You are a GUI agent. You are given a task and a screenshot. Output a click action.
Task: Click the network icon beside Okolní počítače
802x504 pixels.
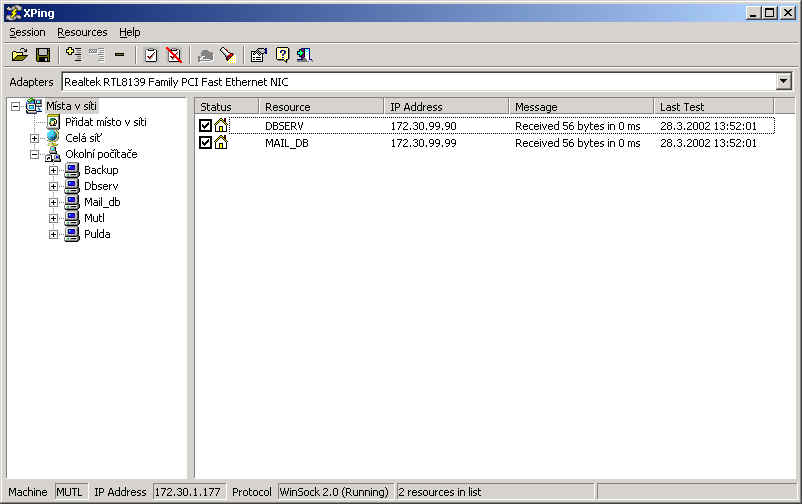pyautogui.click(x=53, y=154)
